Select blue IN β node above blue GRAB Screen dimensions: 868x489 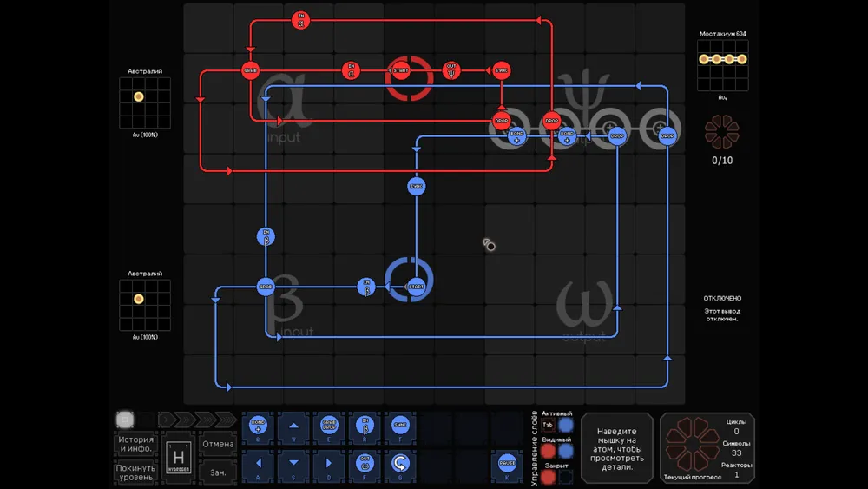[266, 236]
